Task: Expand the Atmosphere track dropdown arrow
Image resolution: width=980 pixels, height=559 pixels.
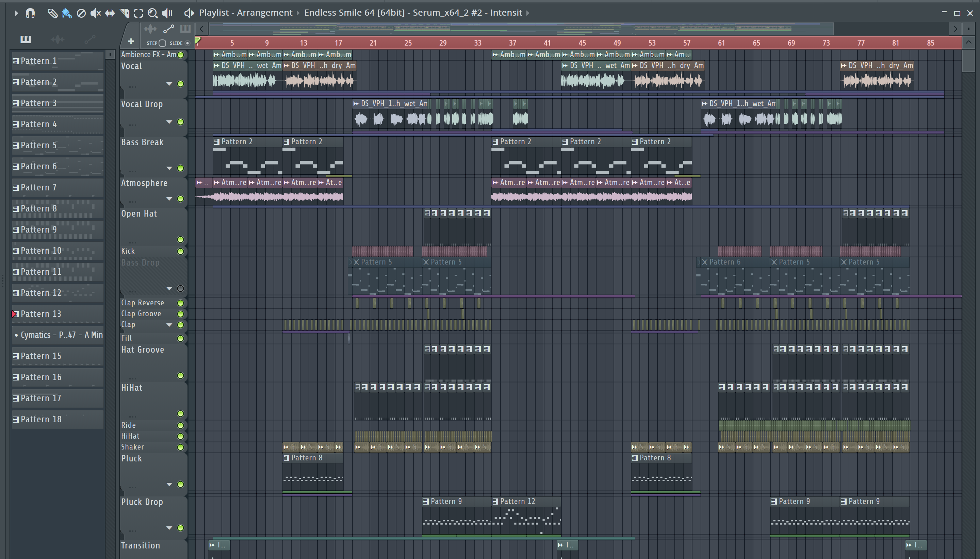Action: tap(169, 199)
